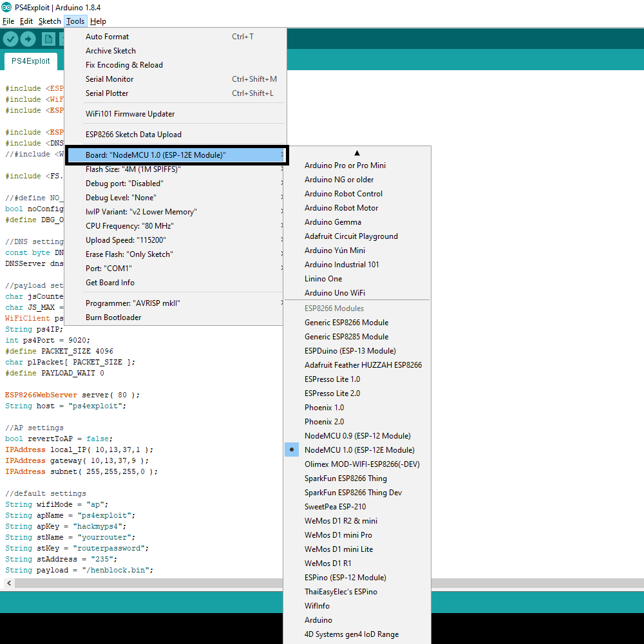Select ESPDuino (ESP-13 Module) board

[357, 351]
